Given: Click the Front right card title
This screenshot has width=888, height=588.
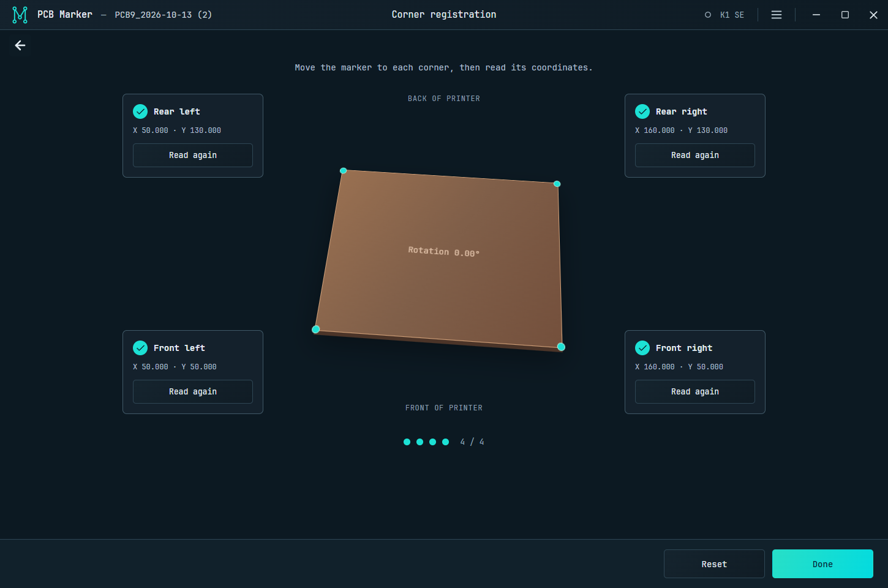Looking at the screenshot, I should coord(684,348).
